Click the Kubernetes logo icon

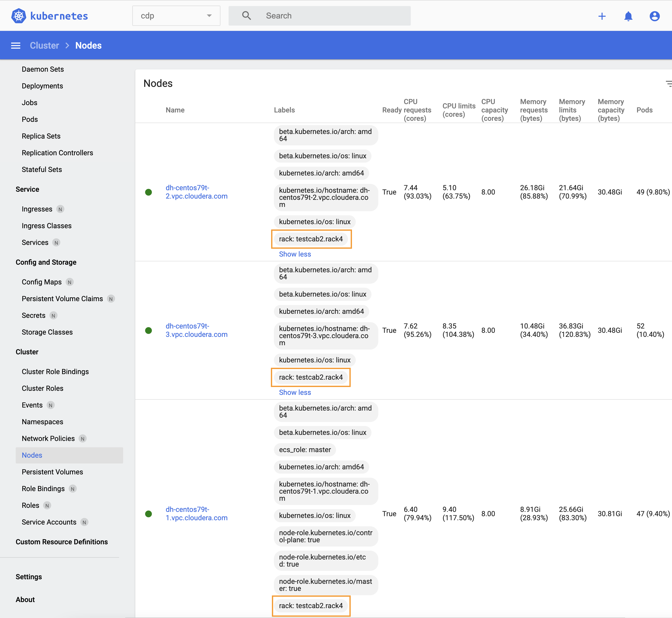click(x=18, y=16)
